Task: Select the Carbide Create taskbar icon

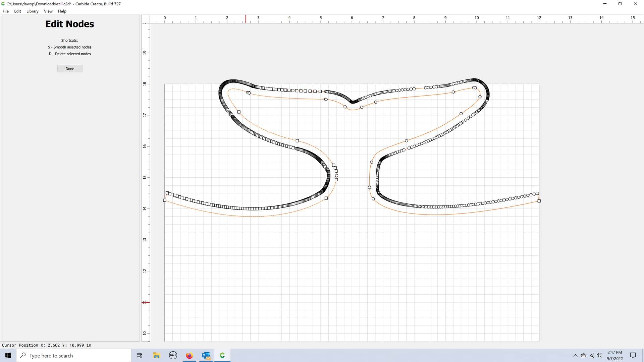Action: (222, 355)
